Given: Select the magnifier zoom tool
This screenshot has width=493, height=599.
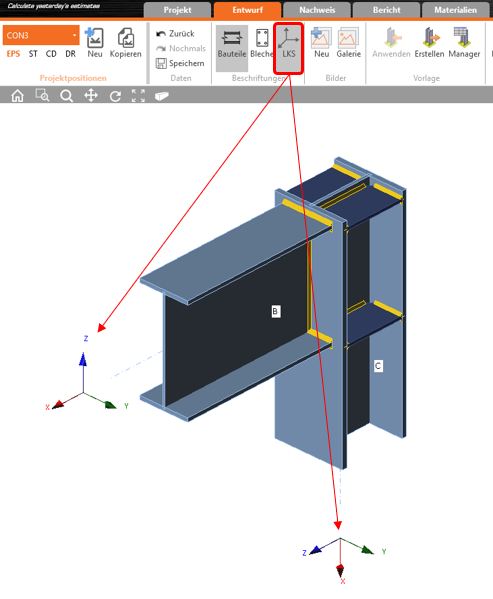Looking at the screenshot, I should (x=66, y=96).
